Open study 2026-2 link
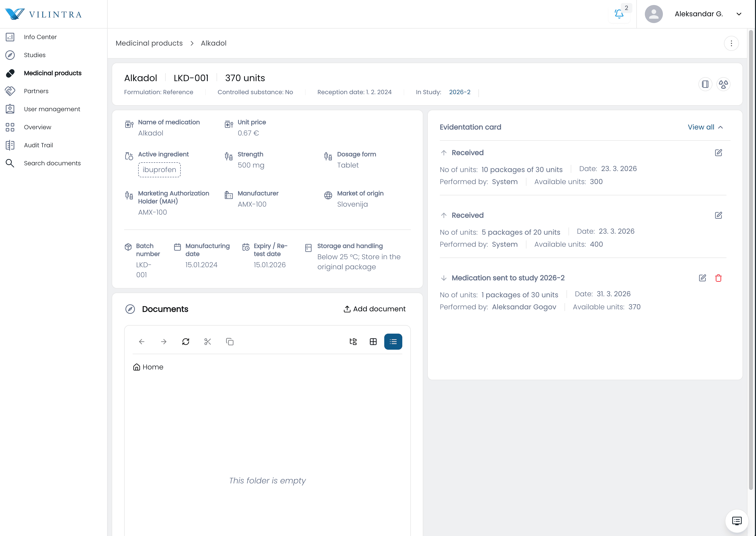 point(459,92)
